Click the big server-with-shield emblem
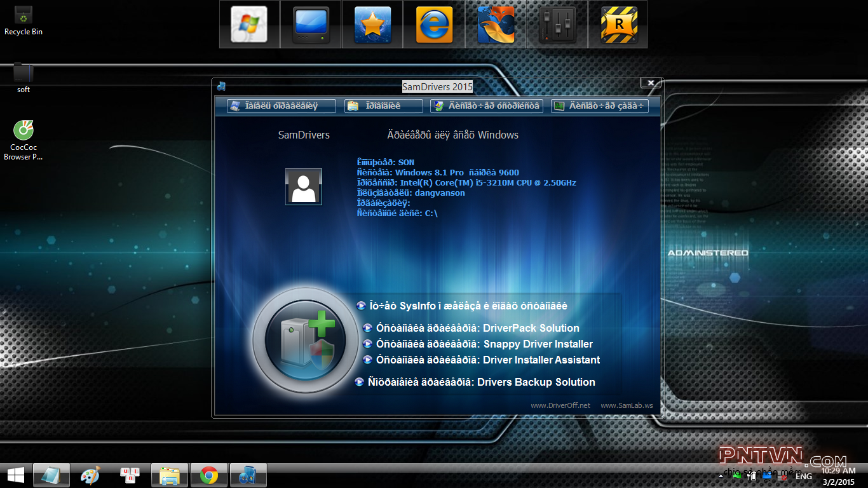The image size is (868, 488). point(304,341)
